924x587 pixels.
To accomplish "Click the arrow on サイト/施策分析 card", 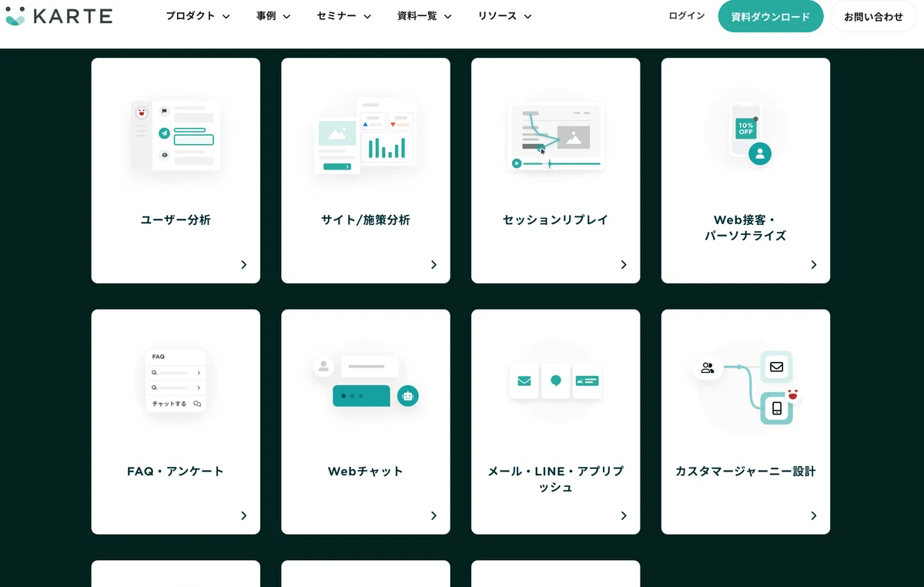I will click(x=434, y=265).
